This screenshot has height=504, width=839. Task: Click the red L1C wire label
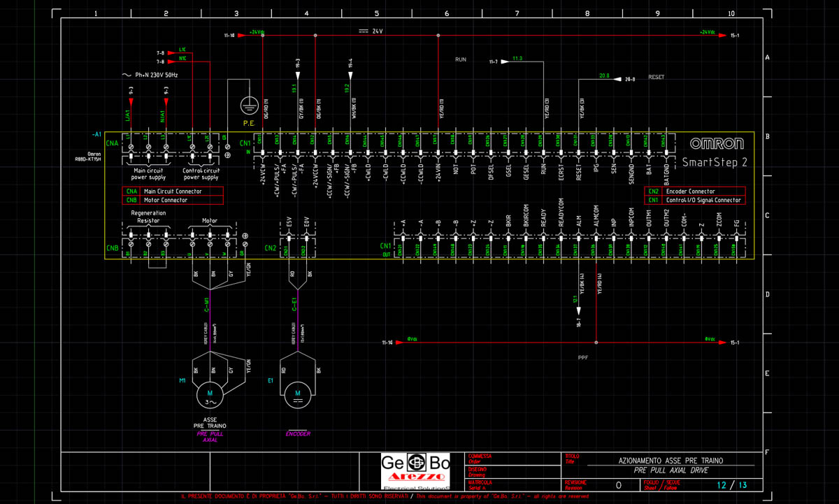[182, 50]
